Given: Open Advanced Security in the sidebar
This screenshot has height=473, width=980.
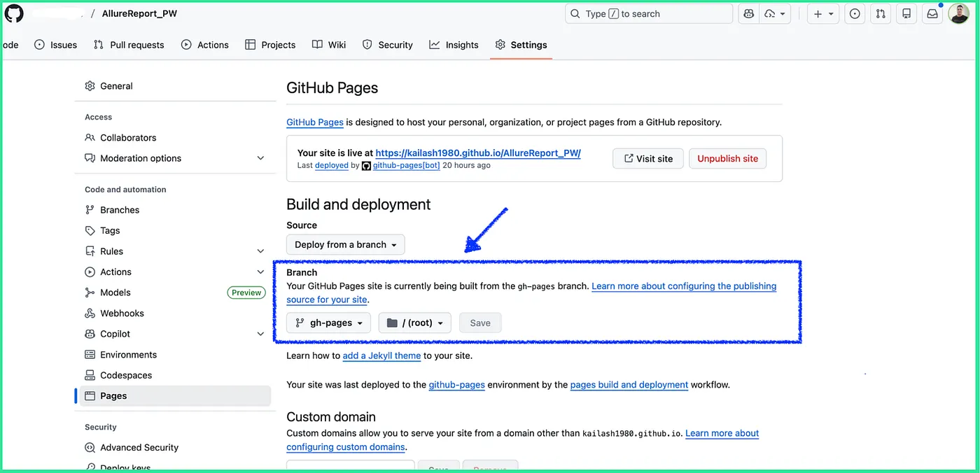Looking at the screenshot, I should (x=175, y=448).
